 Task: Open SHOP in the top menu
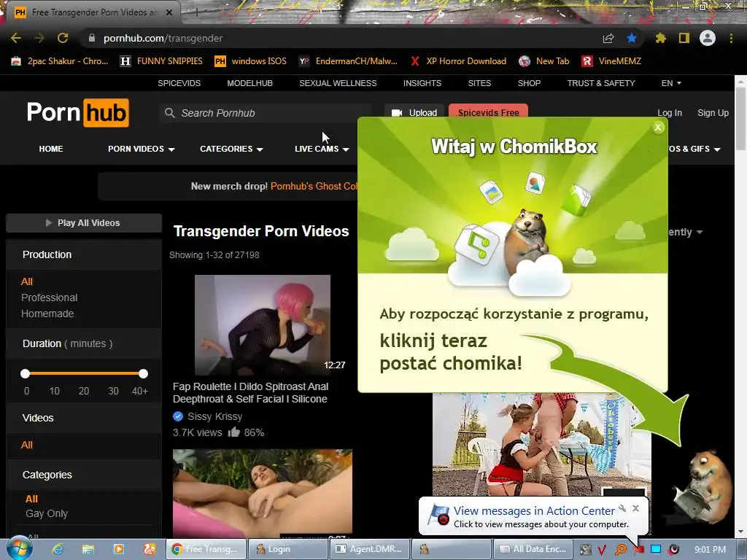pyautogui.click(x=529, y=83)
